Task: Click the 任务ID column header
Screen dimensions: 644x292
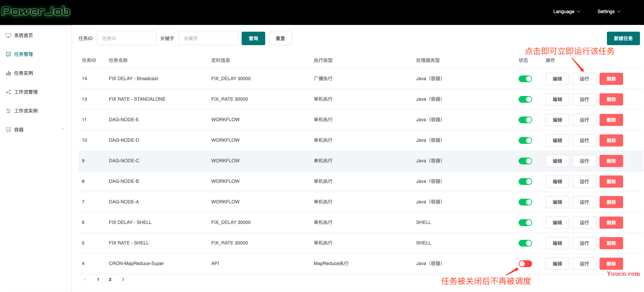Action: coord(89,60)
